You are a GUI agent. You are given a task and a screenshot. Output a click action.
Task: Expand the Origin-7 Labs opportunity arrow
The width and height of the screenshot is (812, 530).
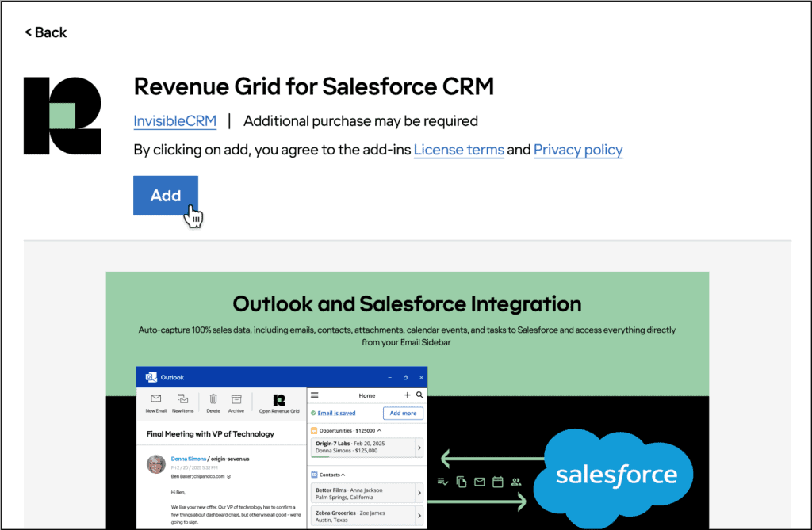click(x=419, y=448)
